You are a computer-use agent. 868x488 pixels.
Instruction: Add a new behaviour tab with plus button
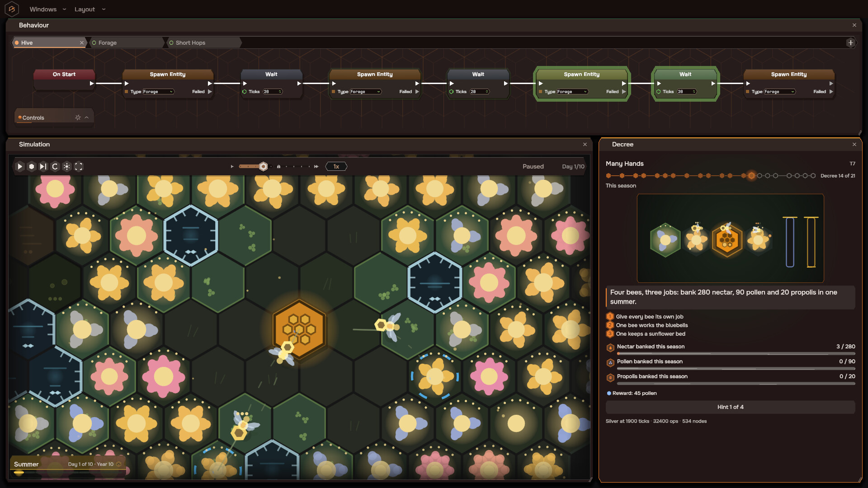[850, 43]
